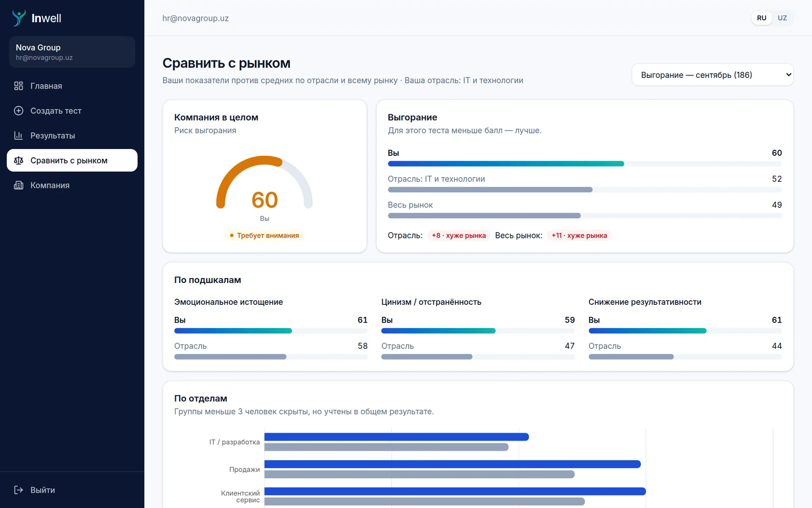The width and height of the screenshot is (812, 508).
Task: Click the Результаты bar chart icon
Action: 18,135
